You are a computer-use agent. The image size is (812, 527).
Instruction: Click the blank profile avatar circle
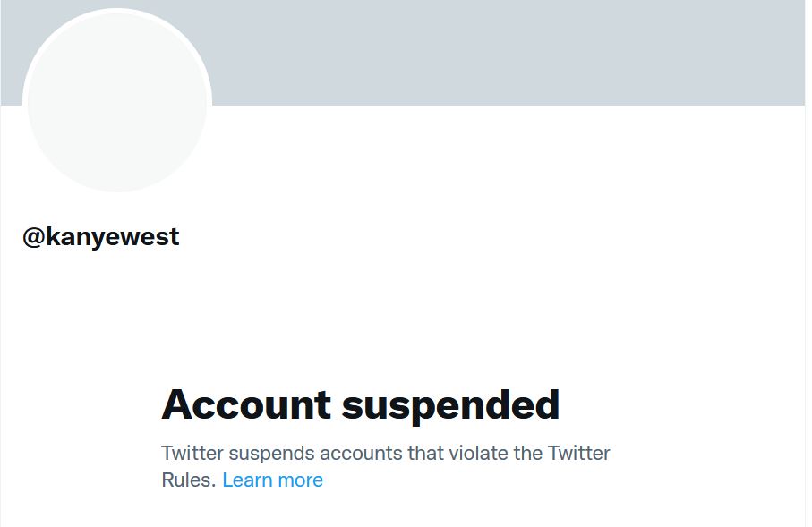(x=117, y=103)
